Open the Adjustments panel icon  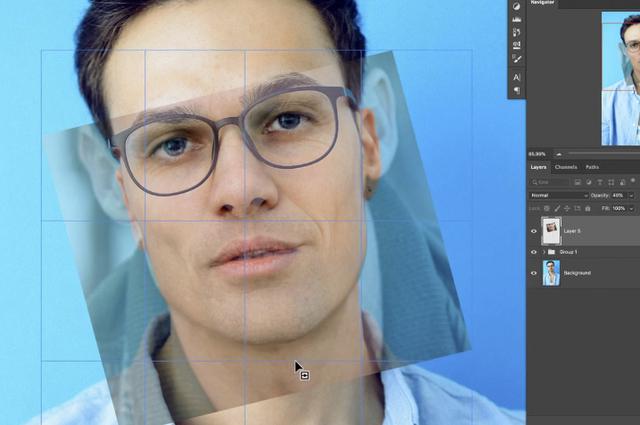click(x=516, y=7)
